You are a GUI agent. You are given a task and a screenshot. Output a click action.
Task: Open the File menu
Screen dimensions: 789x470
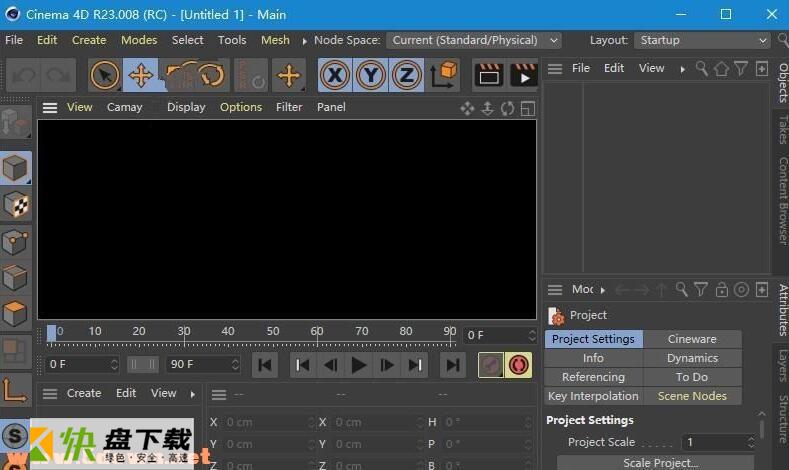(x=14, y=40)
